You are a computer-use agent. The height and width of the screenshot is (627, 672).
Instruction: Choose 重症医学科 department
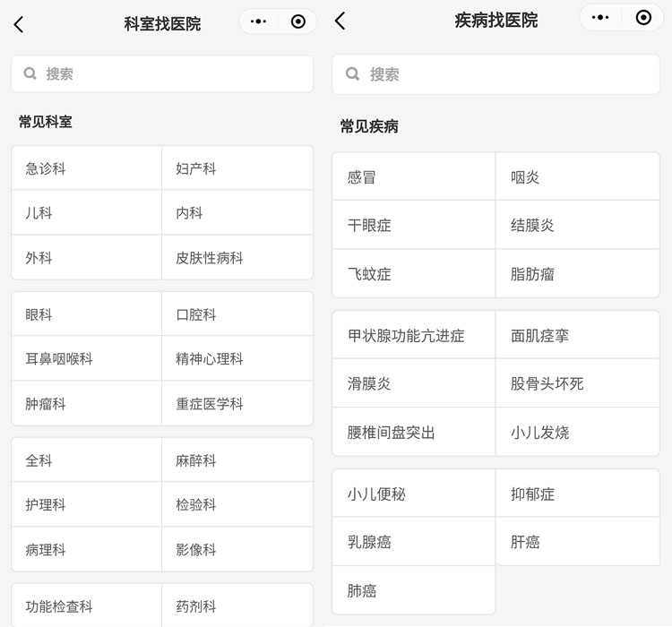click(237, 403)
